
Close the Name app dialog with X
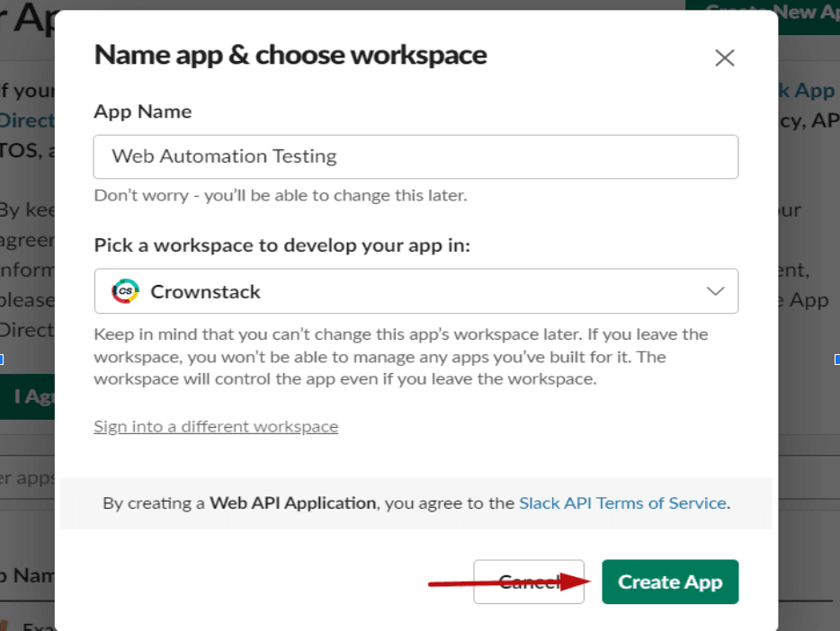[x=724, y=58]
